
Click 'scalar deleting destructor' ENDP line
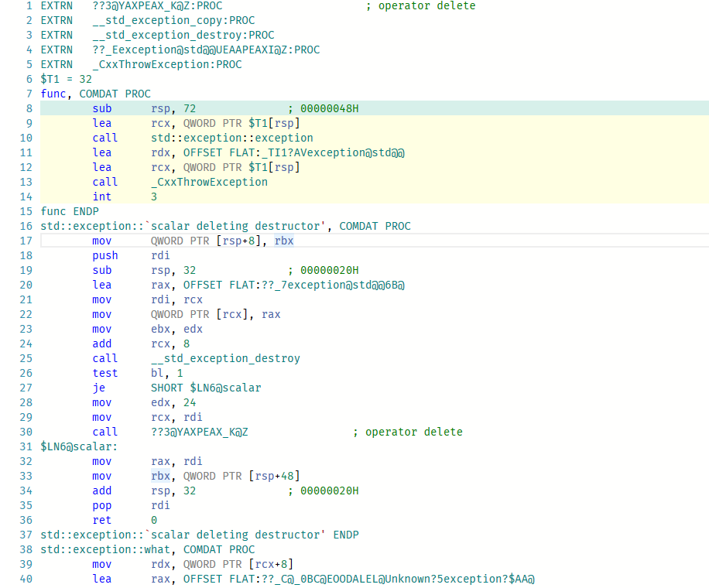200,535
